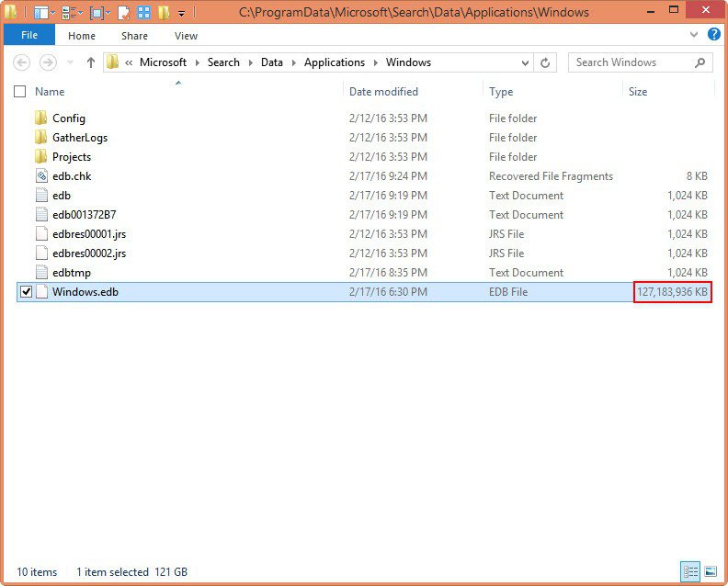
Task: Click the "10 items" status bar text
Action: pyautogui.click(x=37, y=572)
